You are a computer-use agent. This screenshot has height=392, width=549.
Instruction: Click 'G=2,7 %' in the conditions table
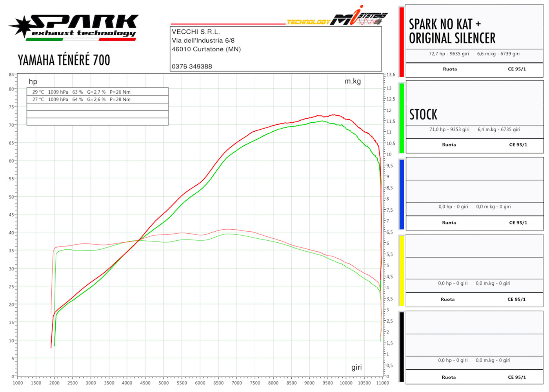click(x=96, y=92)
